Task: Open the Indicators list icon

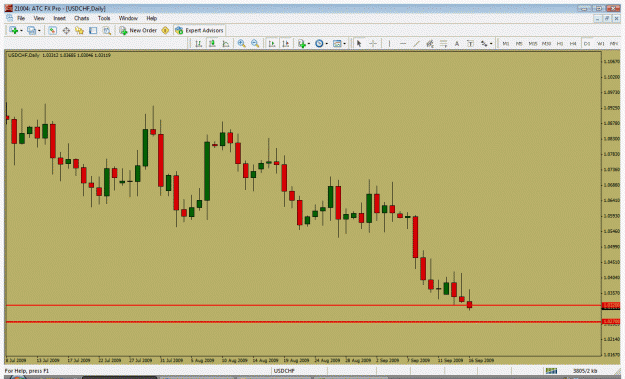Action: click(301, 43)
